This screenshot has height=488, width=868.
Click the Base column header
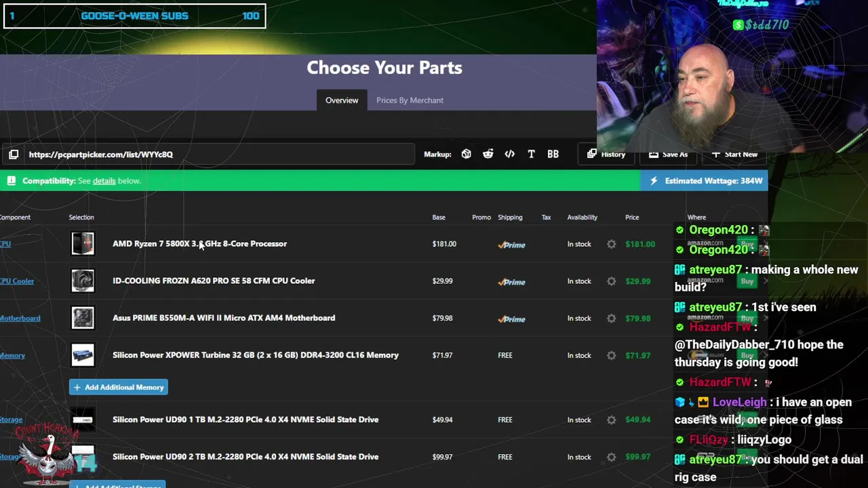pyautogui.click(x=439, y=218)
